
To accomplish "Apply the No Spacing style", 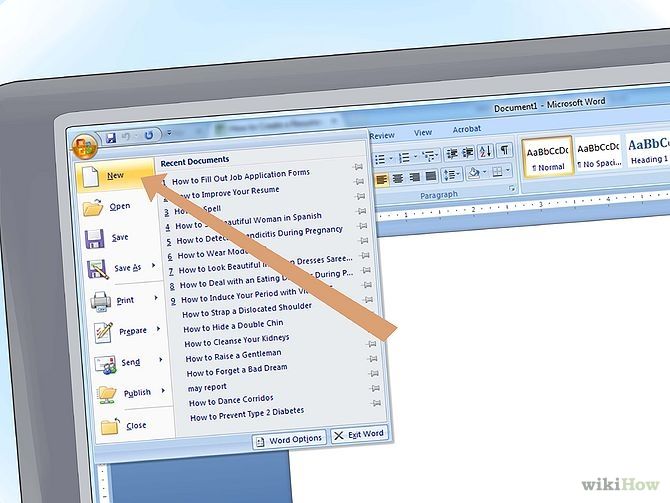I will [x=598, y=153].
